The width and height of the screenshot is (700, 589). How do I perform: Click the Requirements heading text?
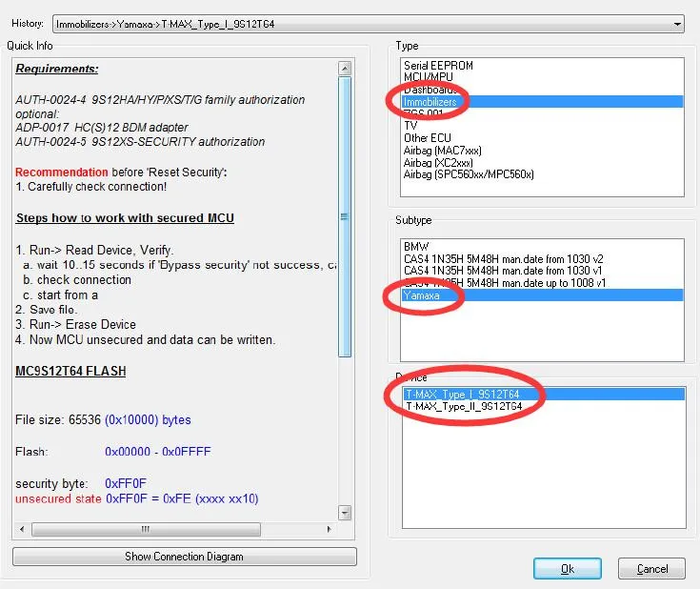click(x=57, y=69)
